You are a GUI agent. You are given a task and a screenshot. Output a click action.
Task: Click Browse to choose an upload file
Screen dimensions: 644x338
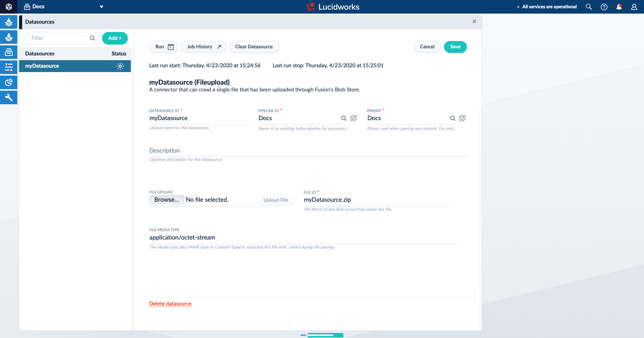[x=167, y=199]
